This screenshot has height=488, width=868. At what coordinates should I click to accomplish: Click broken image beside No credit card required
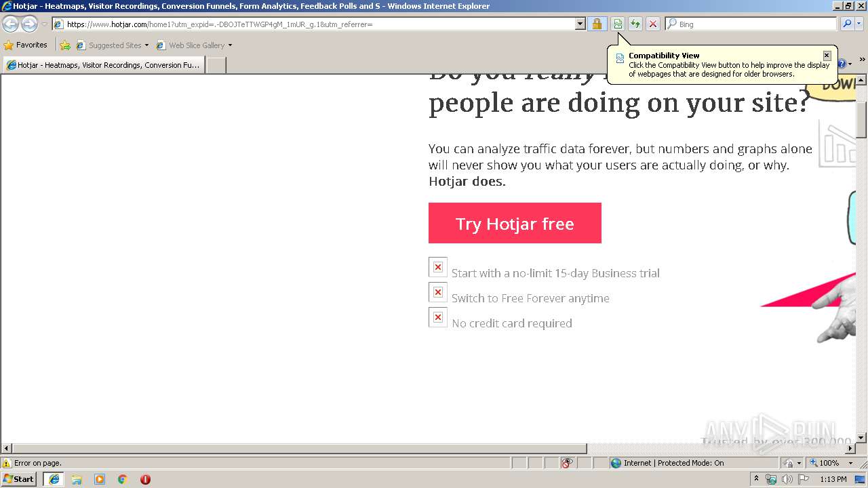(x=438, y=317)
